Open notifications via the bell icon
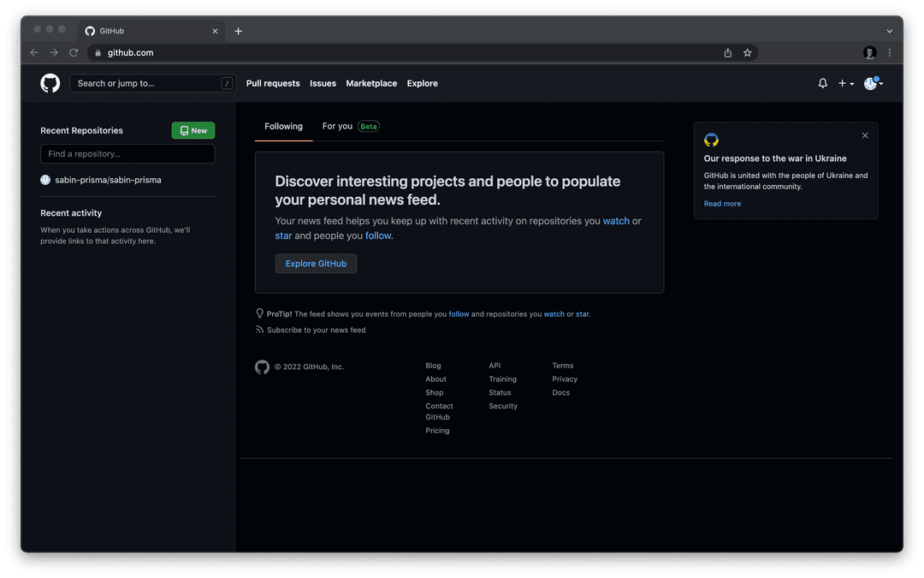 pos(822,83)
